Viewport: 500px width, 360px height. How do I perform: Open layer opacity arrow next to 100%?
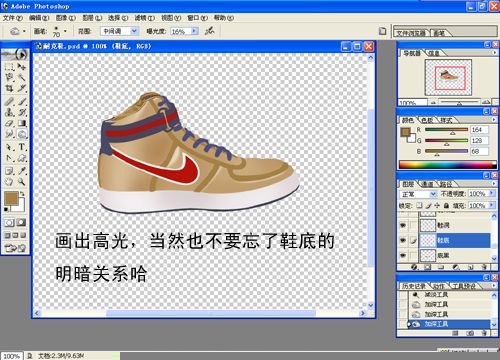point(492,193)
